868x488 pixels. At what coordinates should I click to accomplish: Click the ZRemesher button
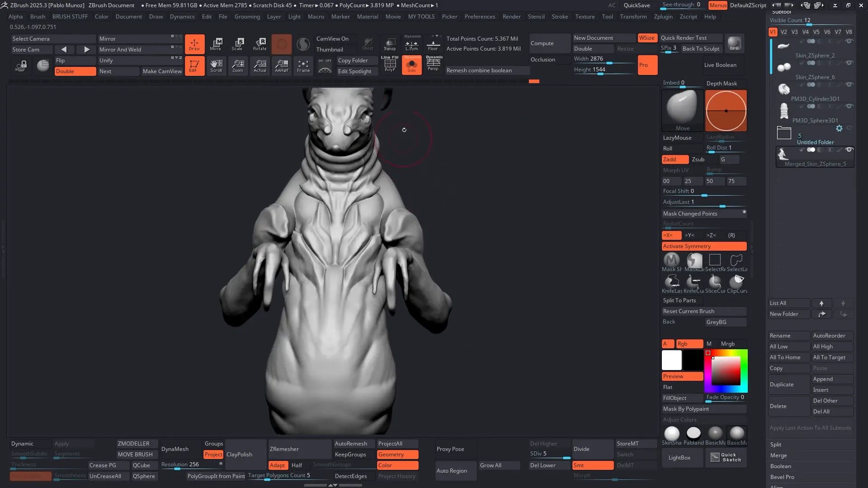[284, 449]
